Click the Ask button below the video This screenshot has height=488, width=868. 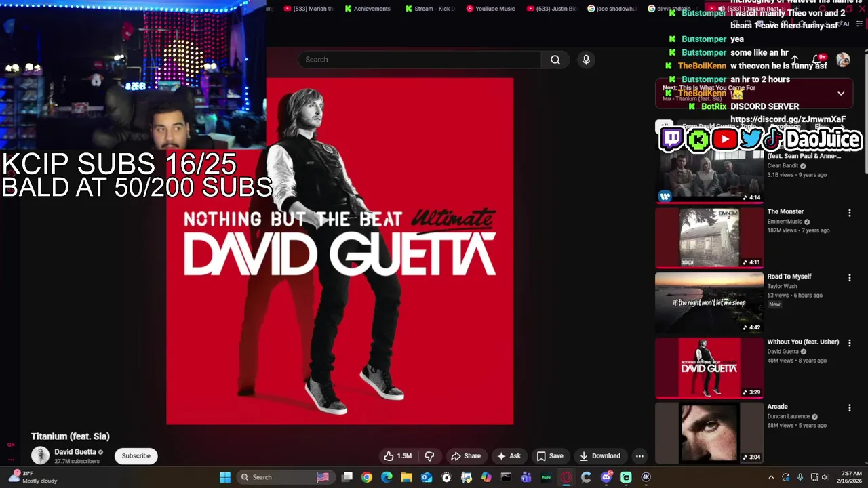point(509,456)
